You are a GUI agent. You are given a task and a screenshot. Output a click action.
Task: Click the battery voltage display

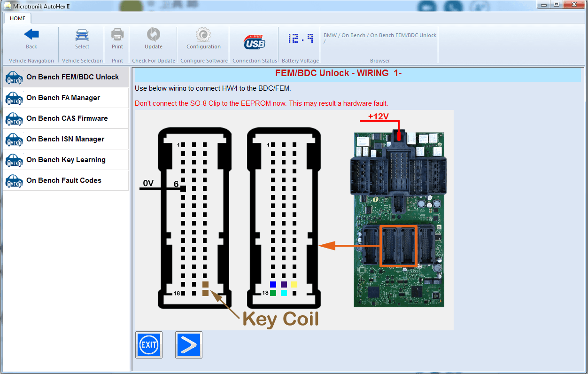click(x=301, y=39)
